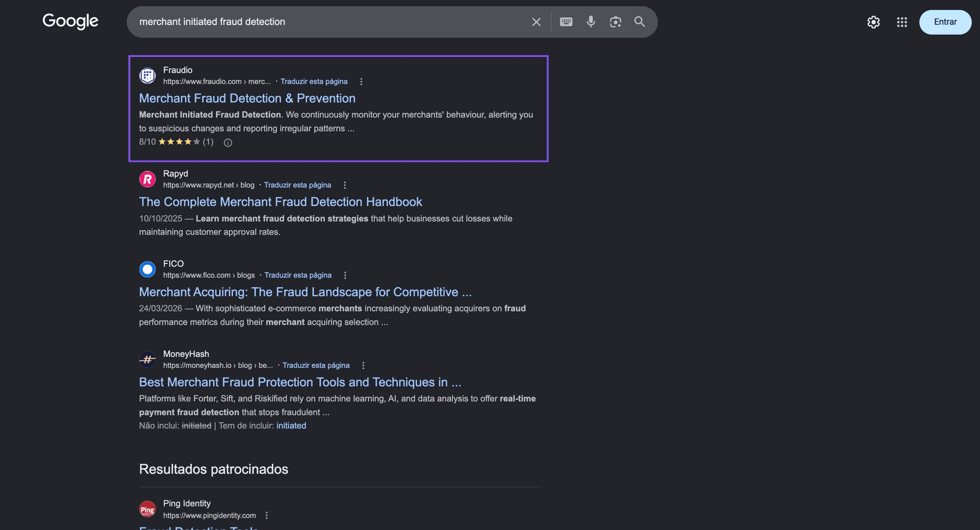980x530 pixels.
Task: Click the 'initiated' must-include link
Action: pyautogui.click(x=291, y=426)
